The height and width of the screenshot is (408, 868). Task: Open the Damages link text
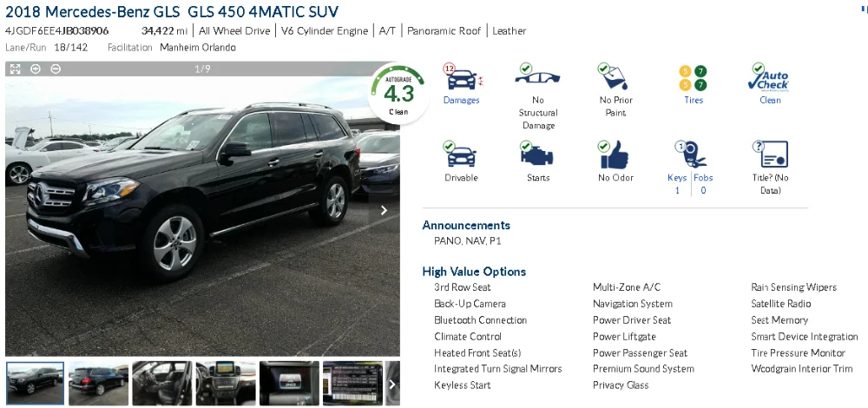[461, 100]
